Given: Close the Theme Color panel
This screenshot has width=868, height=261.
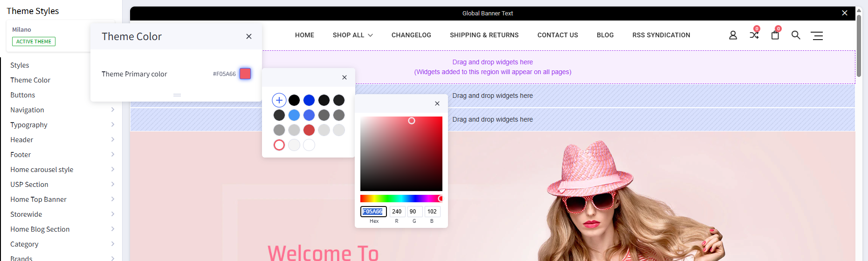Looking at the screenshot, I should (249, 36).
